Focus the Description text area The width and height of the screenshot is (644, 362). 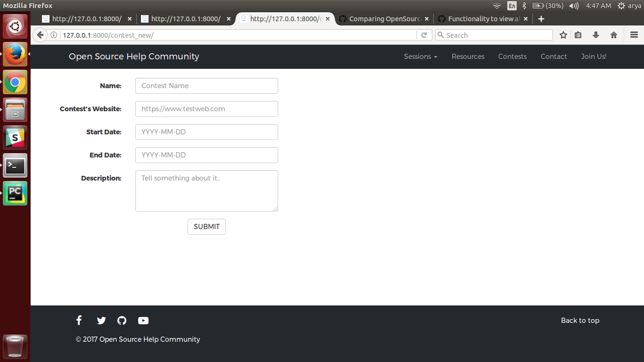[206, 191]
